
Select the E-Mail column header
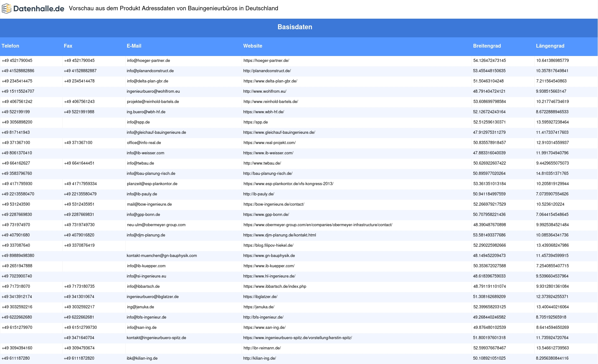[x=134, y=46]
